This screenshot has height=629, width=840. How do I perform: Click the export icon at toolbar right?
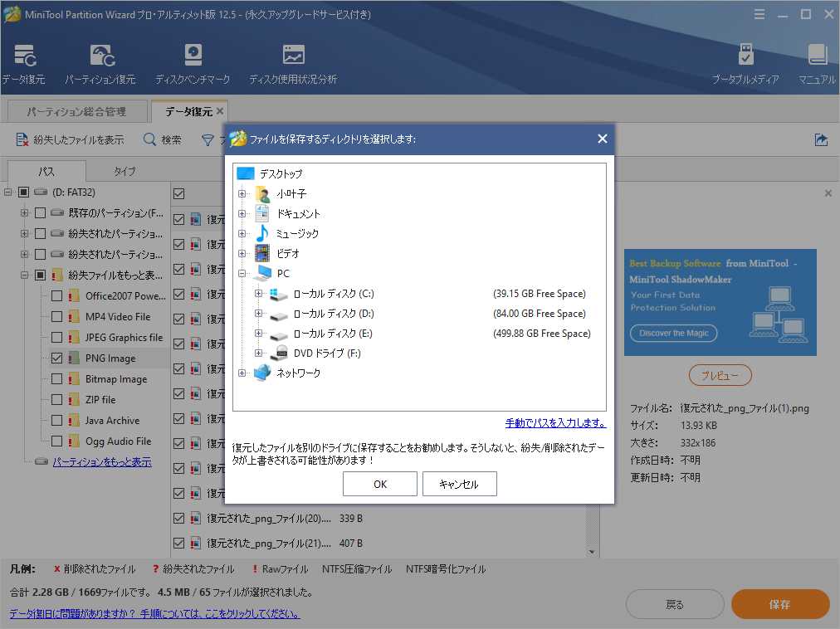tap(821, 140)
